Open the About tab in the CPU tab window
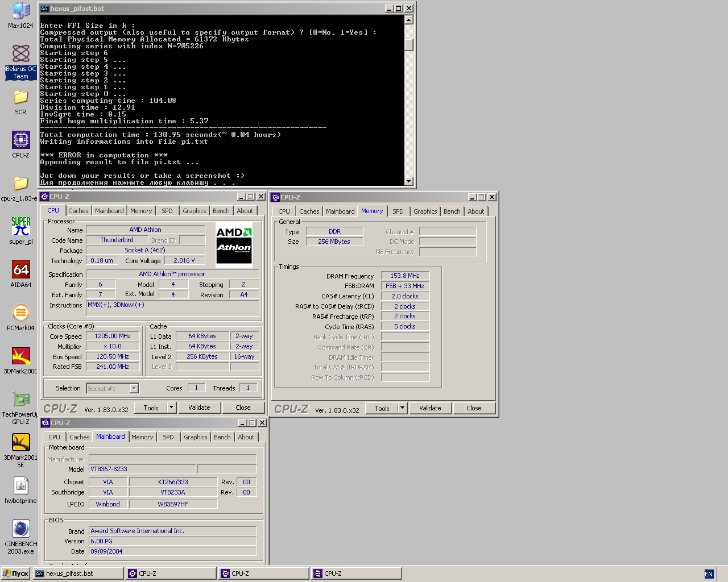 (245, 211)
